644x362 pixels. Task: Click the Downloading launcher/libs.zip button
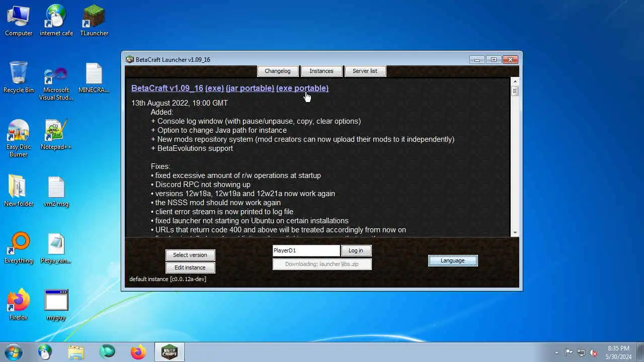click(322, 264)
